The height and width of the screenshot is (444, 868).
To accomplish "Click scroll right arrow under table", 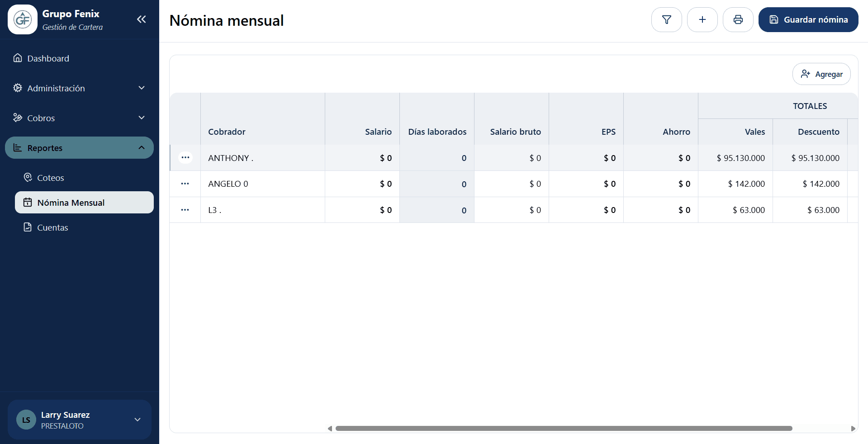I will 853,428.
